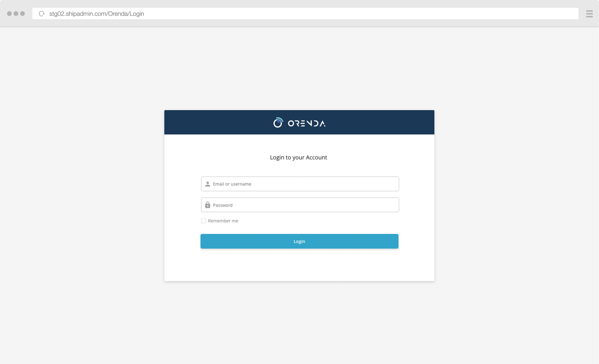Click the blue Login button
This screenshot has width=599, height=364.
pos(299,241)
